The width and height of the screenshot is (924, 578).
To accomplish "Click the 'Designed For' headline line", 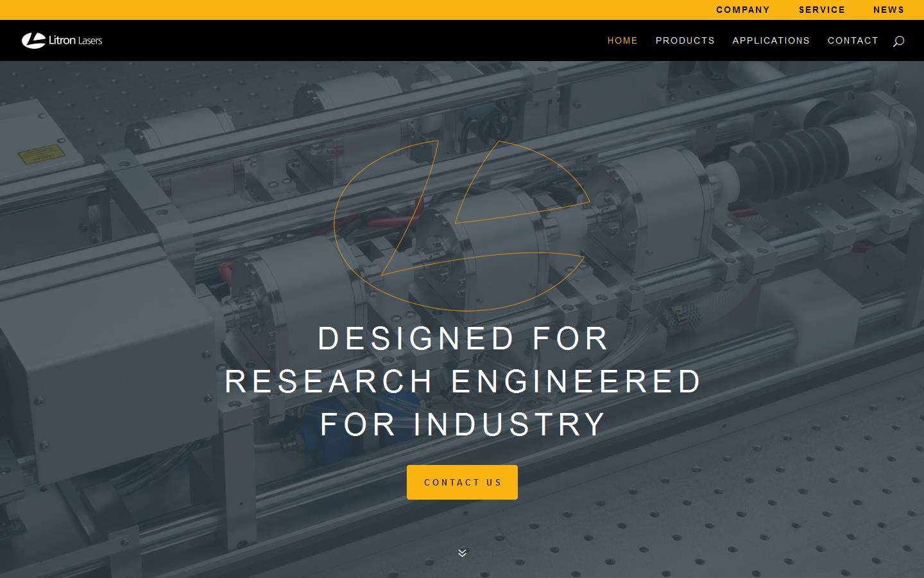I will click(462, 338).
